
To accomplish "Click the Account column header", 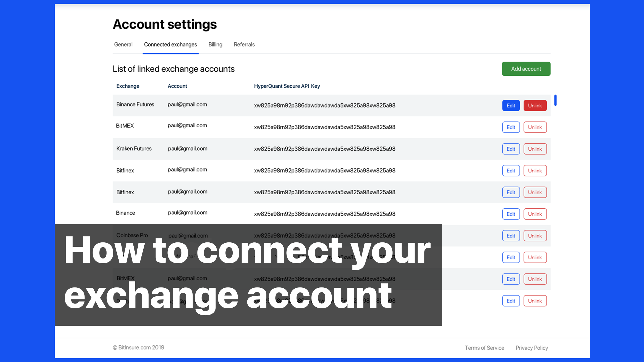I will [x=177, y=86].
